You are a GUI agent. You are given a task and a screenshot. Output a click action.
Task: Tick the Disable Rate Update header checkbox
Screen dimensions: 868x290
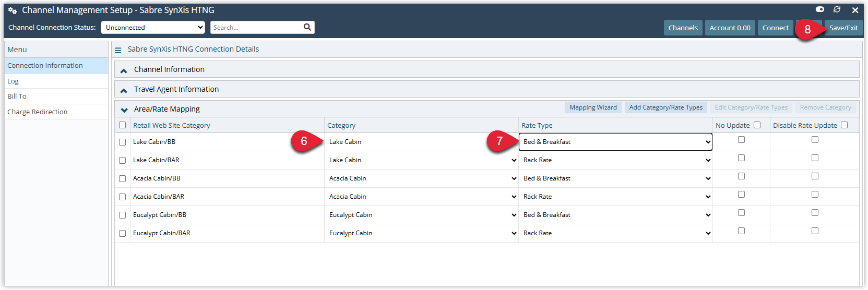pos(844,125)
